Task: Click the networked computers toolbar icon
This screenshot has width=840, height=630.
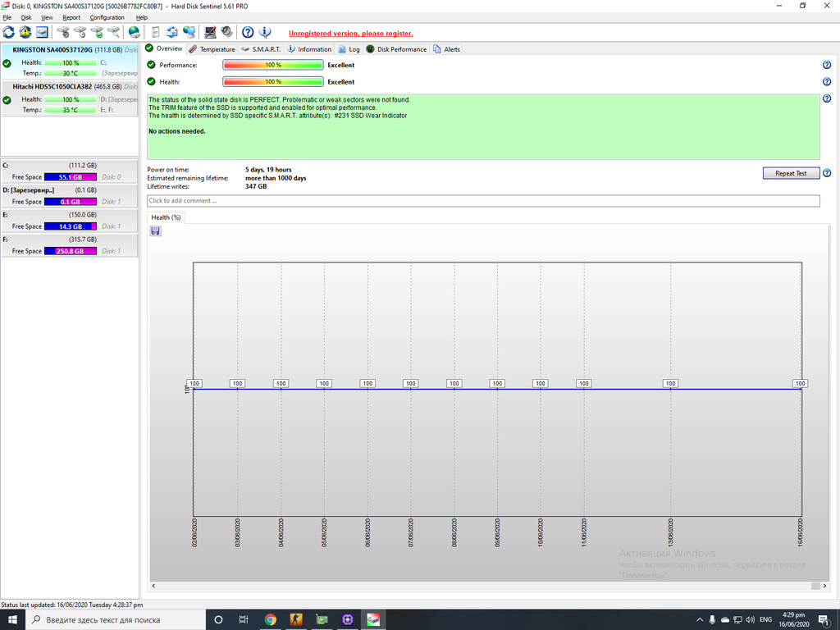Action: tap(189, 32)
